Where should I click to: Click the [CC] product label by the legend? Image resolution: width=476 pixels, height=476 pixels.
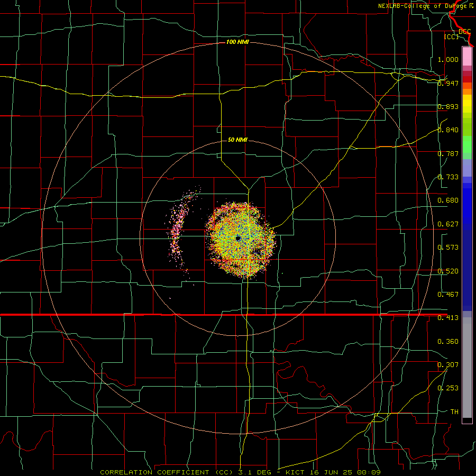[451, 36]
